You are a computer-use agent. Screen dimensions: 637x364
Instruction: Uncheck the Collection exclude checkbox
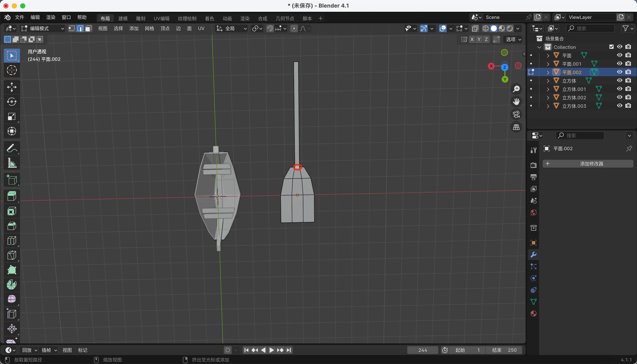tap(611, 47)
